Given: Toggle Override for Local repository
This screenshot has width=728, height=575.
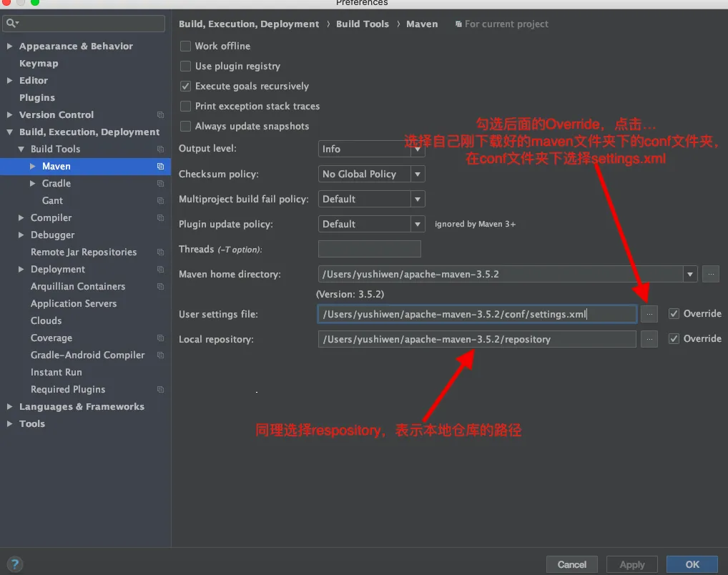Looking at the screenshot, I should click(x=674, y=338).
